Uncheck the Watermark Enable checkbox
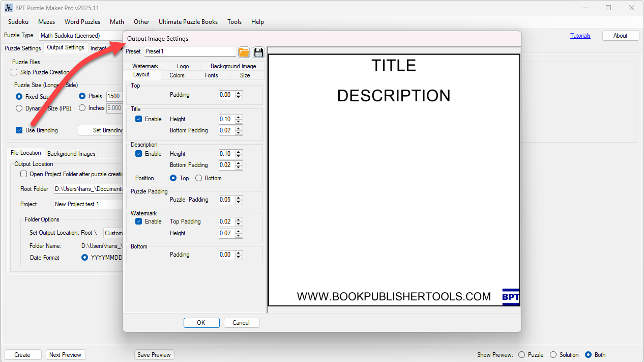The width and height of the screenshot is (644, 362). click(x=138, y=221)
